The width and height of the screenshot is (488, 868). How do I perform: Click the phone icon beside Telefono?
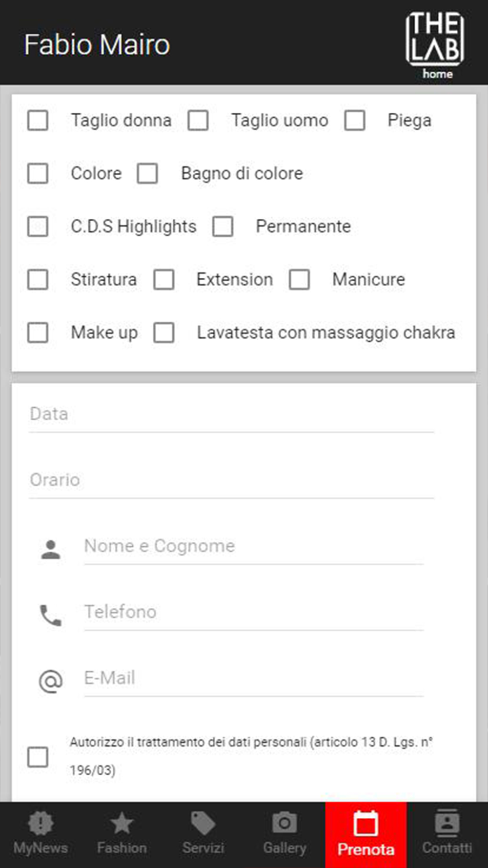51,615
